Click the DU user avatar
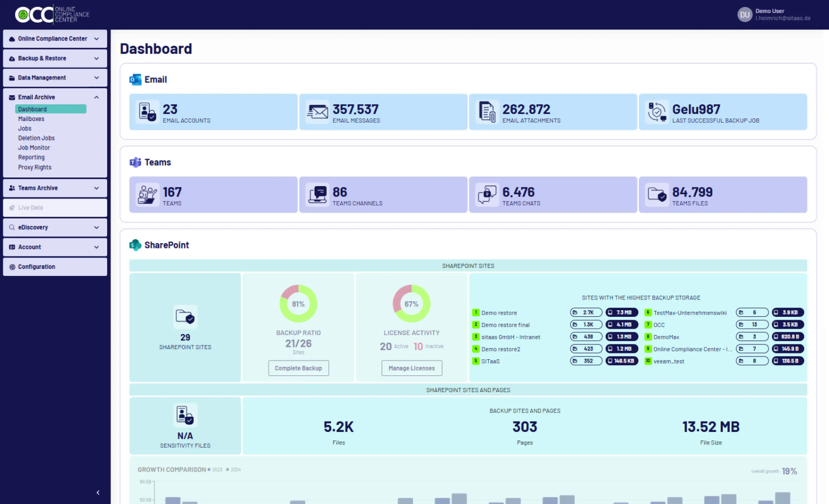The image size is (829, 504). [744, 15]
